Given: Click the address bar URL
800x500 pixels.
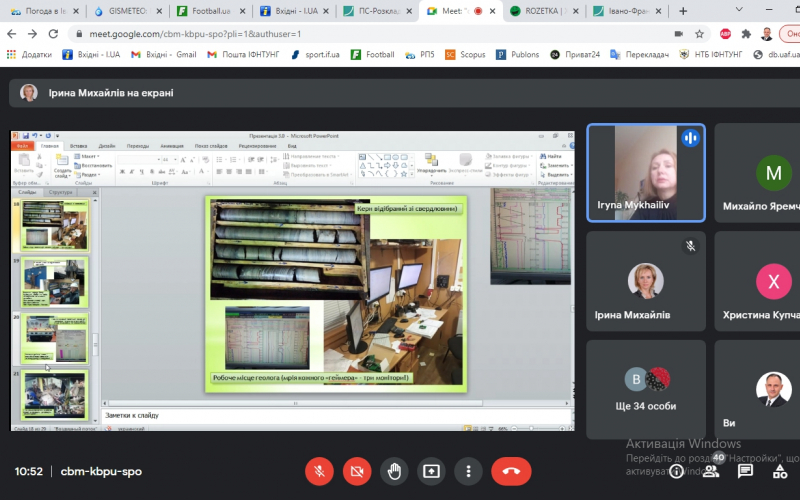Looking at the screenshot, I should pos(195,34).
